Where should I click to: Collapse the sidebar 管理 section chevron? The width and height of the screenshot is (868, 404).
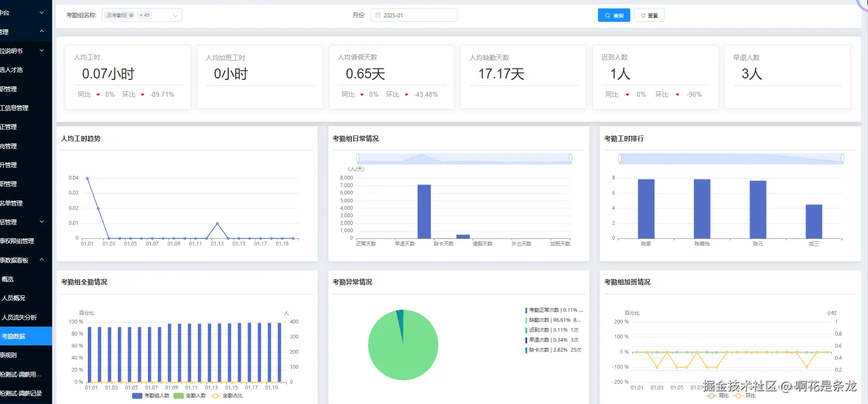point(42,32)
